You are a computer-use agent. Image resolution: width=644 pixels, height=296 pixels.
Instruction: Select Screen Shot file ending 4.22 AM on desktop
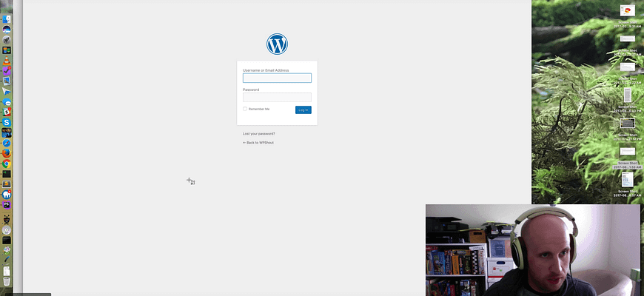(627, 73)
